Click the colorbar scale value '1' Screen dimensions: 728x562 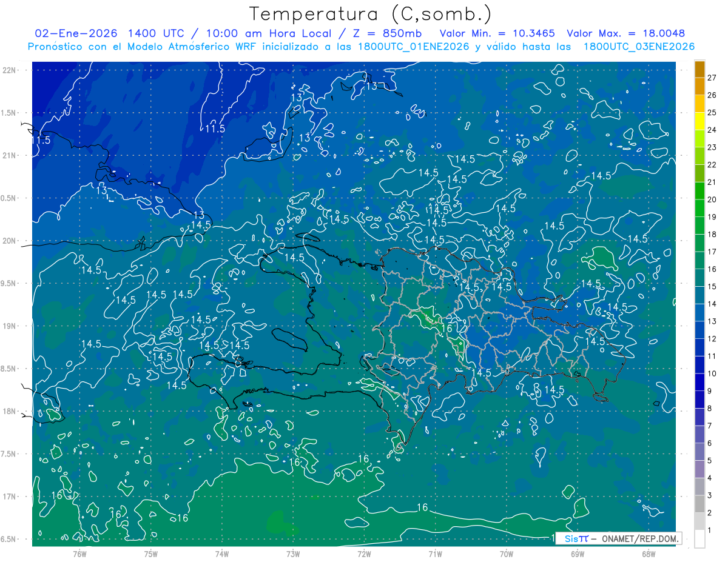point(710,531)
